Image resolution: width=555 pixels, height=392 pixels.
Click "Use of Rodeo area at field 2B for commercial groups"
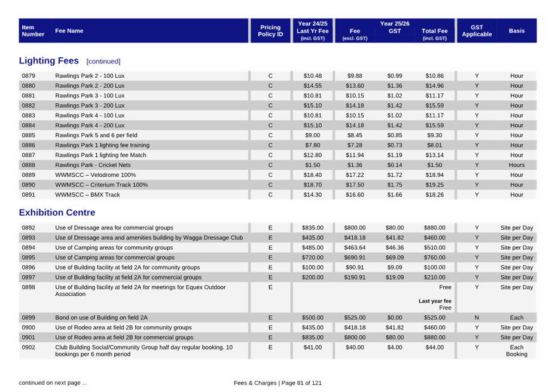pos(124,338)
